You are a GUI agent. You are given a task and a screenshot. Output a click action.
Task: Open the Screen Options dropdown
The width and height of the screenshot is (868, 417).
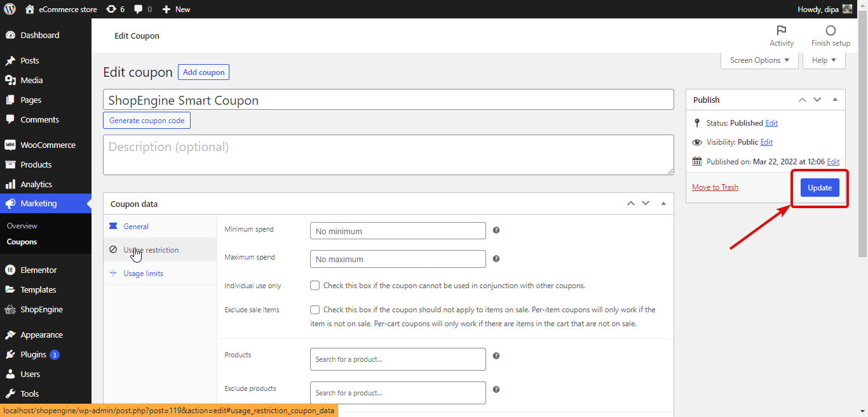(x=759, y=60)
